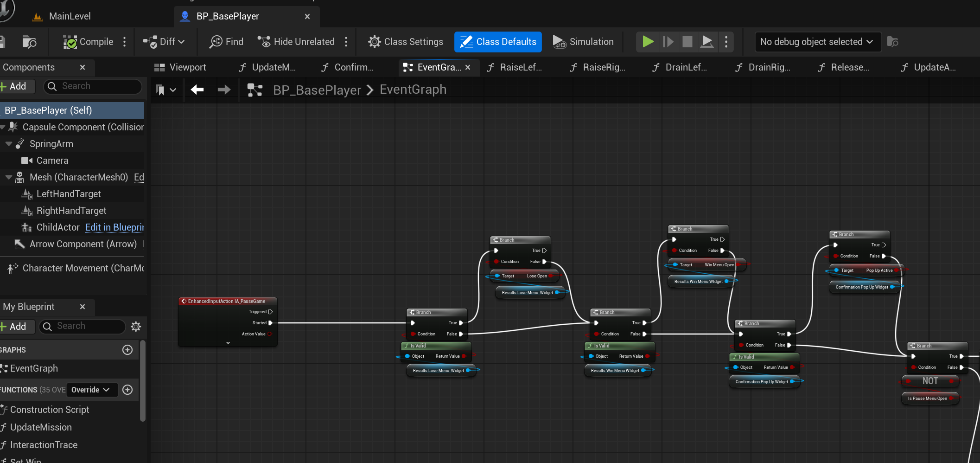Click the eject from player button
Viewport: 980px width, 463px height.
707,42
